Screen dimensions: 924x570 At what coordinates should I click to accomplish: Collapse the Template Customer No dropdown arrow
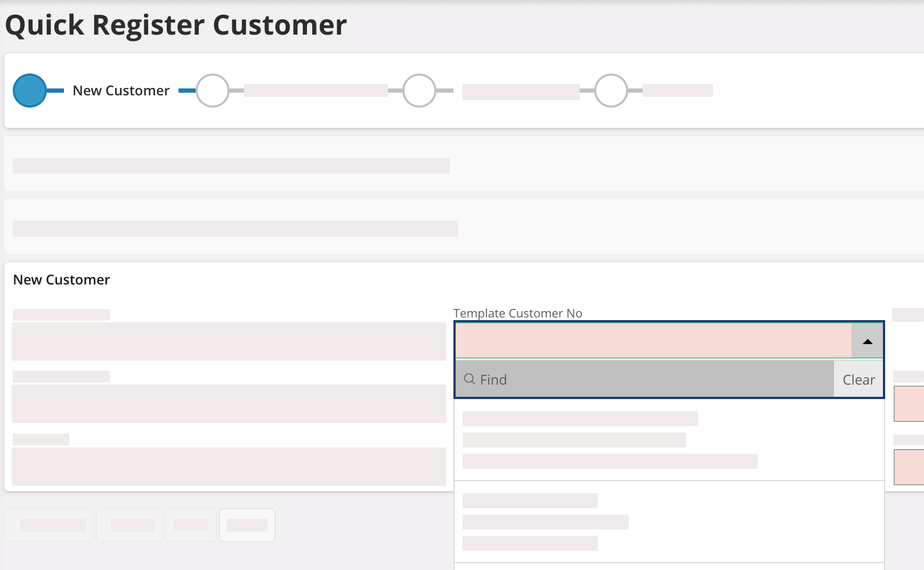pyautogui.click(x=867, y=341)
